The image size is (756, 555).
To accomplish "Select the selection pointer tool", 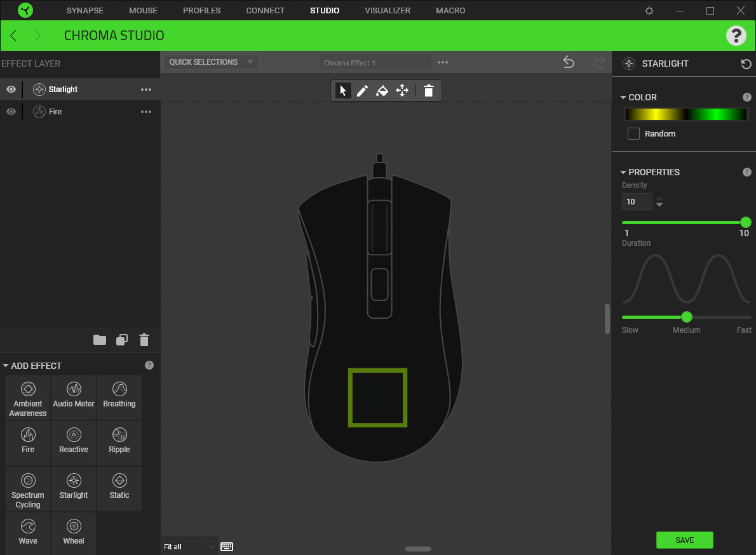I will click(343, 90).
